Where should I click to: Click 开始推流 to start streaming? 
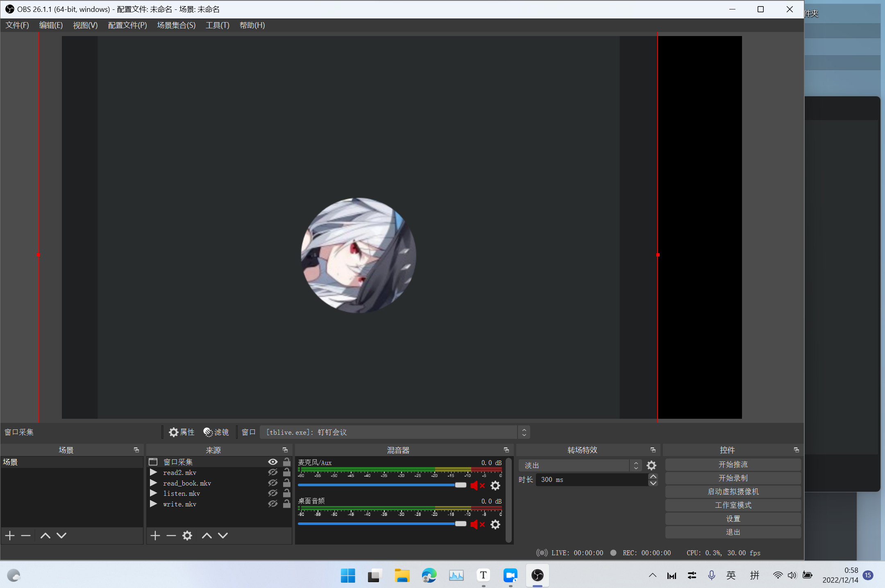coord(733,465)
